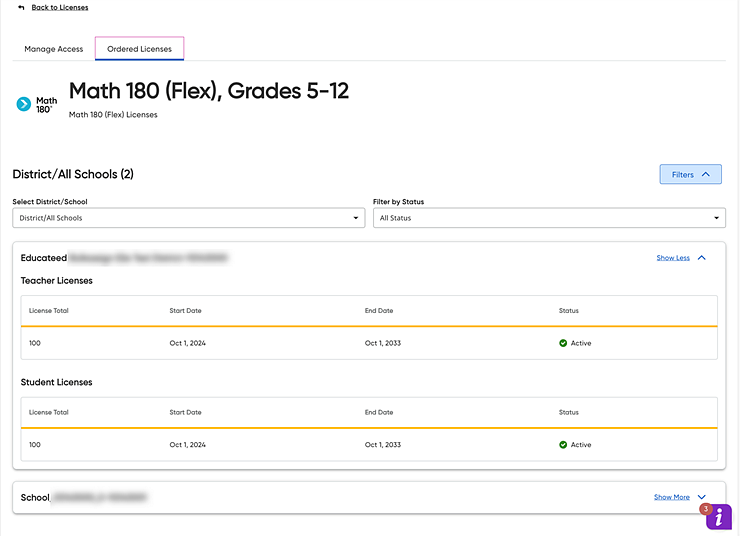Click Active status text in Student Licenses row

(581, 444)
